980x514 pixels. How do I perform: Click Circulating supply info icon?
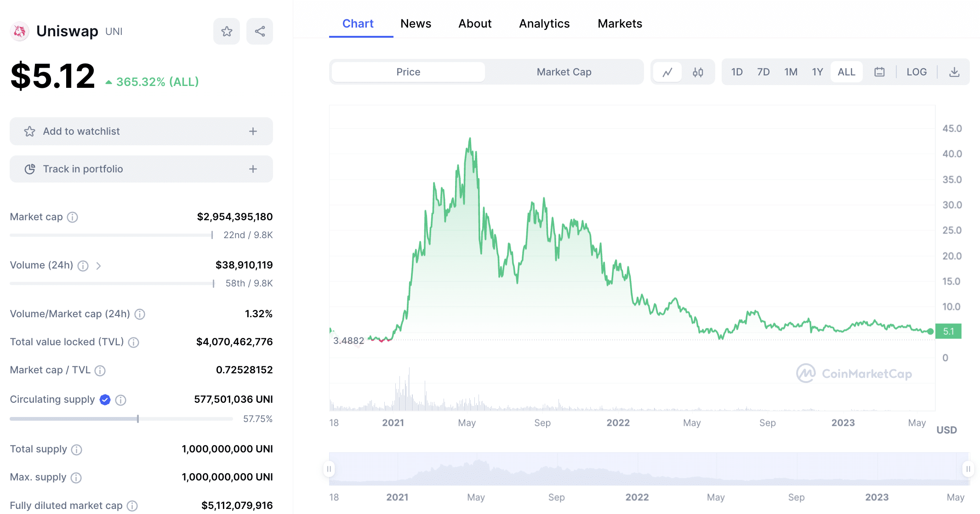(x=121, y=400)
